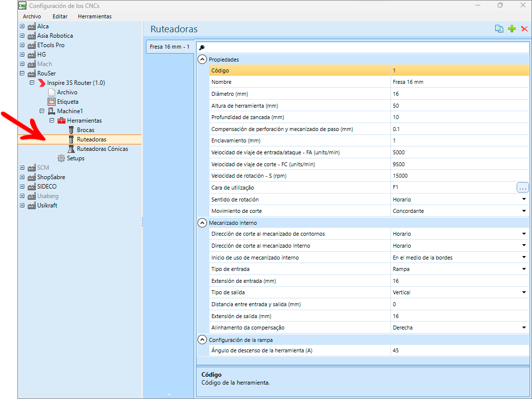Open the Archivo menu
The width and height of the screenshot is (532, 399).
(x=32, y=16)
